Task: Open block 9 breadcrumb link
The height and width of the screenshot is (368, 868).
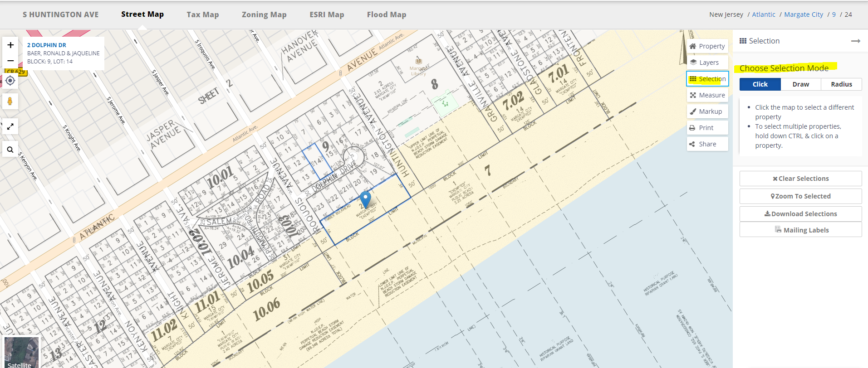Action: tap(834, 15)
